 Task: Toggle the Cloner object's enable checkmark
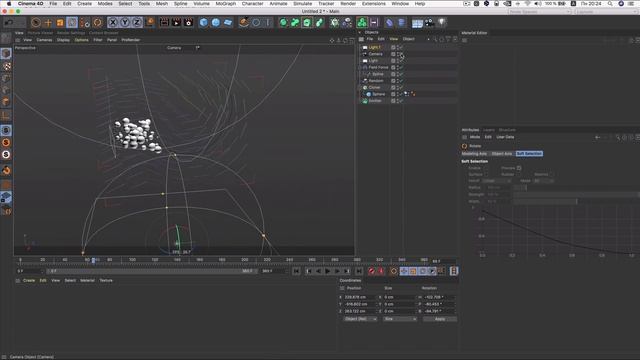click(x=402, y=87)
